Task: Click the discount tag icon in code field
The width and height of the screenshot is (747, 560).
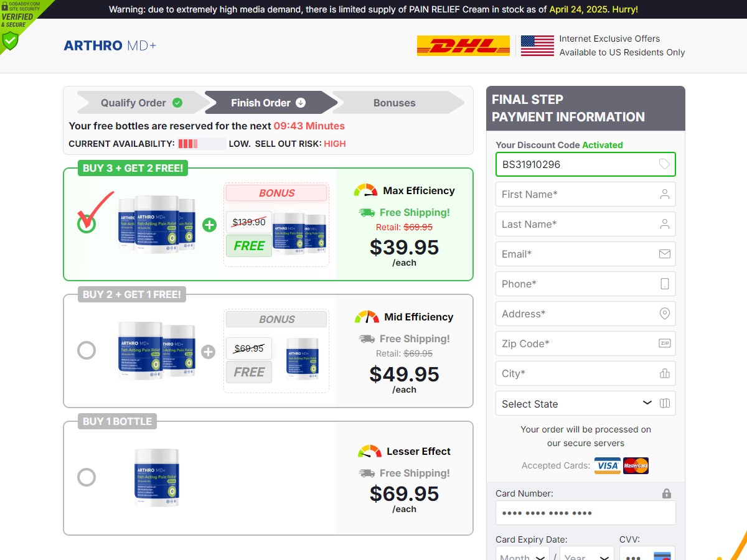Action: [x=664, y=164]
